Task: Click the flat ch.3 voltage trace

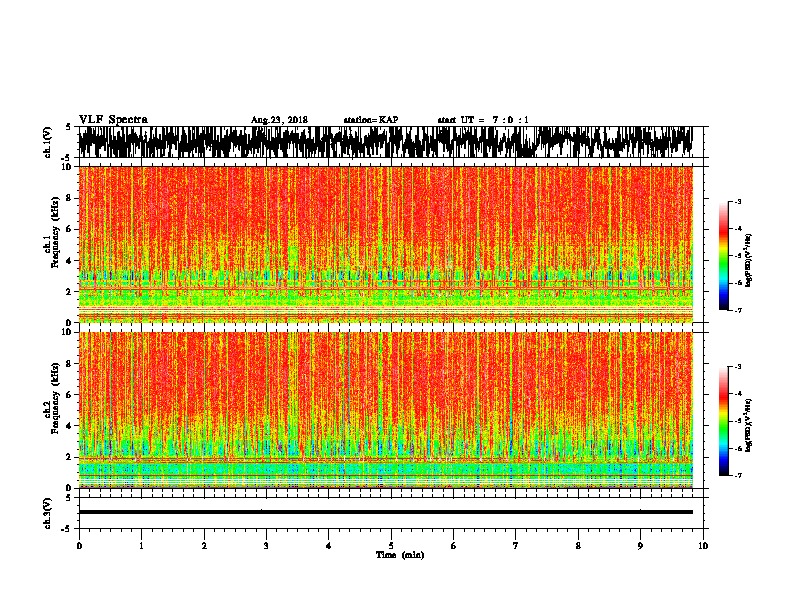Action: 385,512
